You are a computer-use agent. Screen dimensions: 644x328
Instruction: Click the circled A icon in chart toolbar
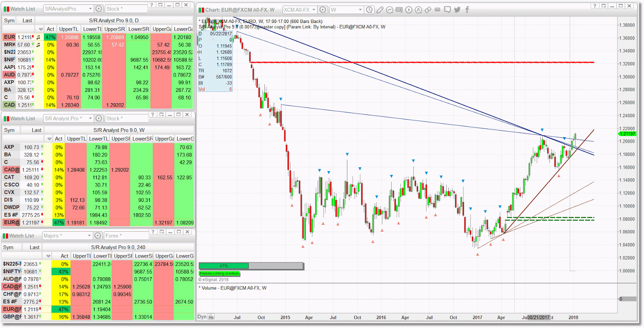click(419, 9)
